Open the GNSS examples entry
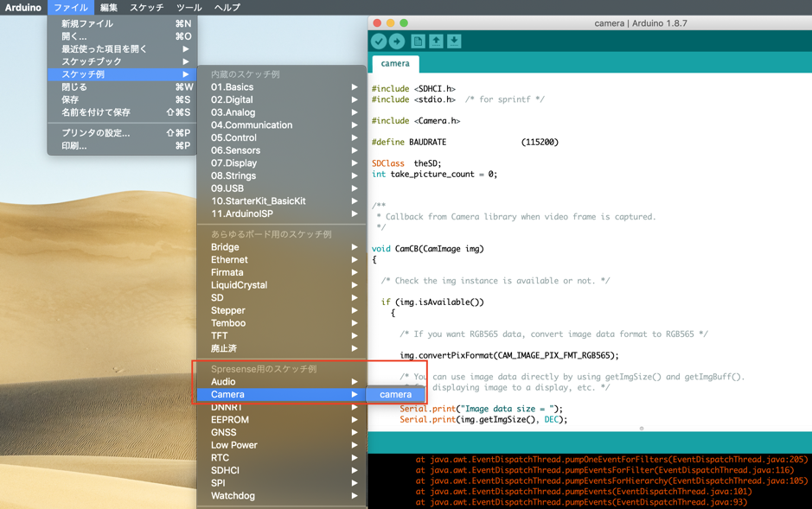 point(282,432)
